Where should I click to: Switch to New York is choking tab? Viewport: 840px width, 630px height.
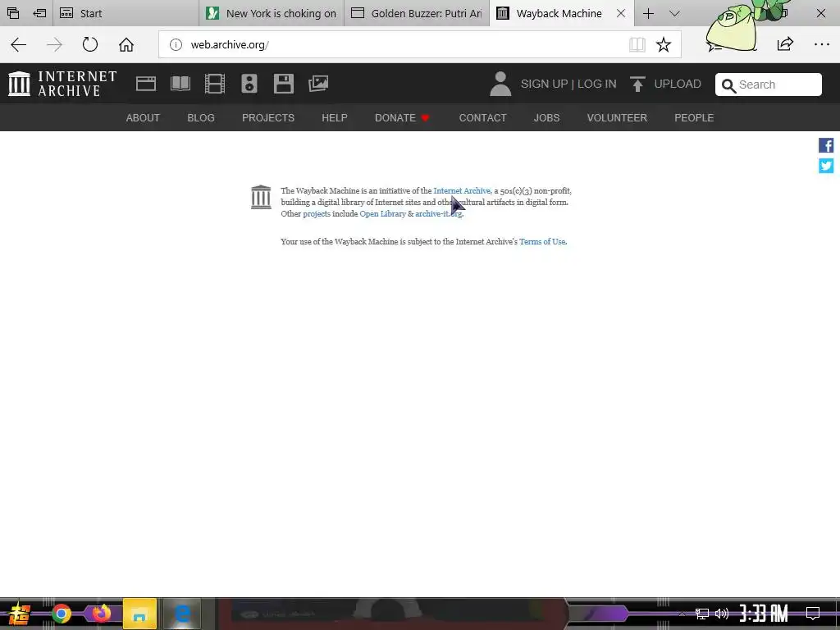[x=271, y=13]
